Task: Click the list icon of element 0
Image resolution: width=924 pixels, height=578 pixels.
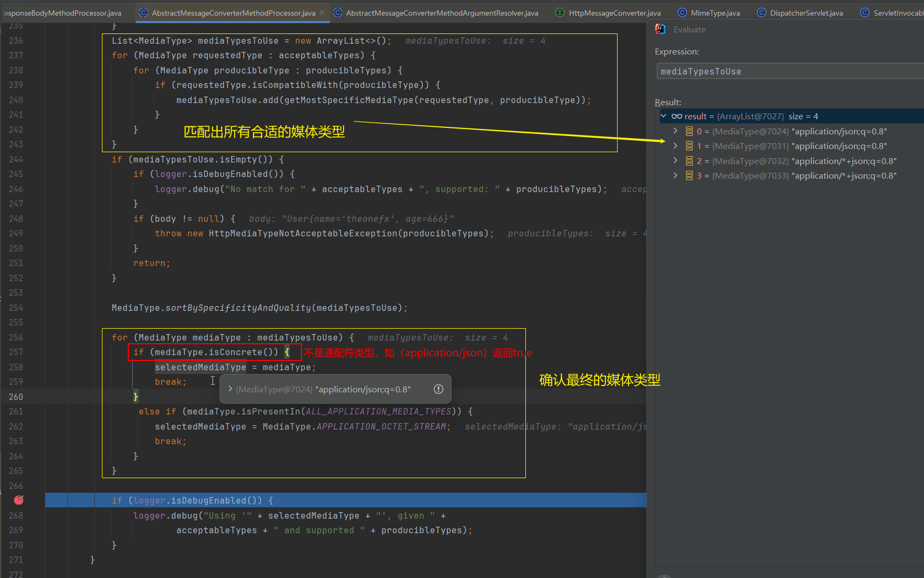Action: click(x=689, y=131)
